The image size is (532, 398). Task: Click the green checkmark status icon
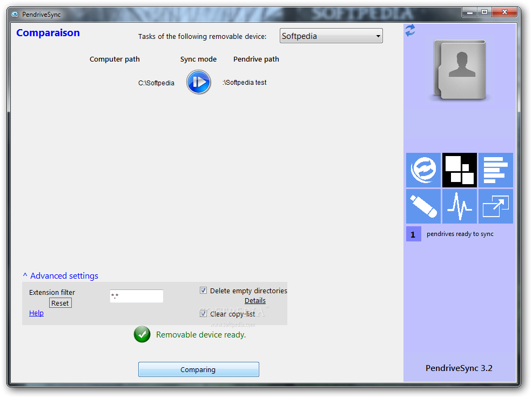[x=142, y=334]
